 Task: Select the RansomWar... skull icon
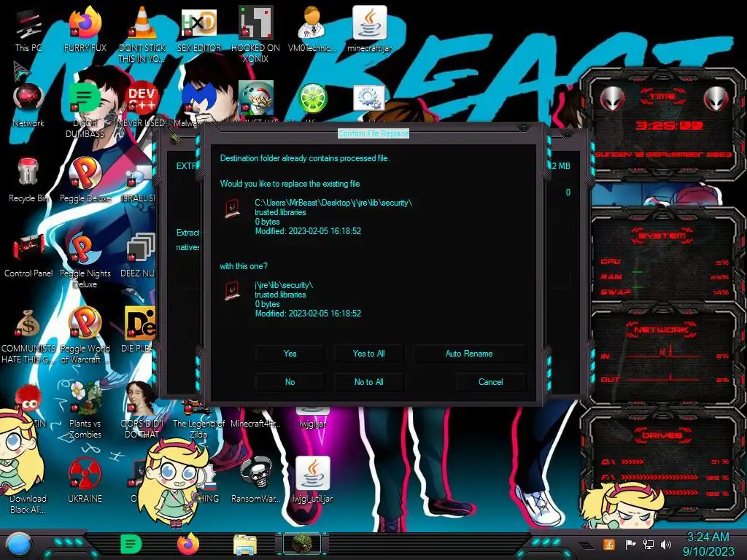click(255, 480)
